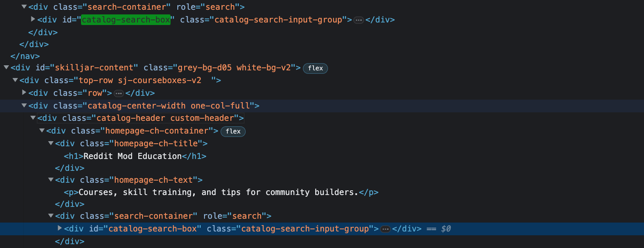Image resolution: width=644 pixels, height=248 pixels.
Task: Collapse the homepage-ch-title div
Action: pos(51,143)
